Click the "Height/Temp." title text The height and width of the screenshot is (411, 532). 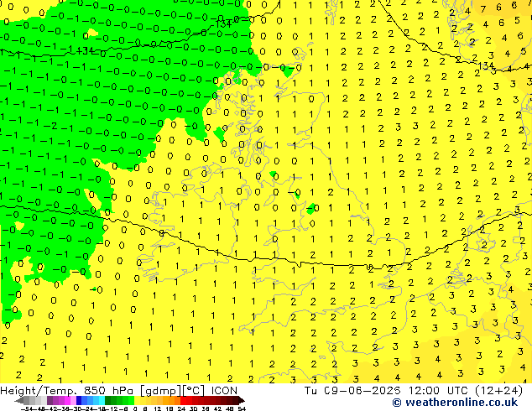37,390
